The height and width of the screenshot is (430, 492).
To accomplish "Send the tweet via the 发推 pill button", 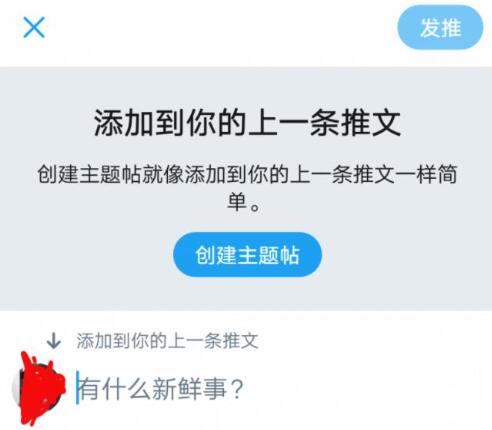I will [x=440, y=27].
